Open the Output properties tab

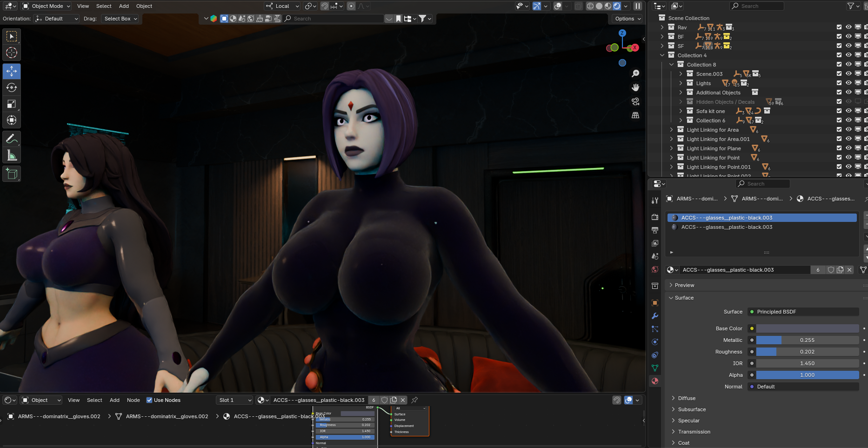point(655,230)
